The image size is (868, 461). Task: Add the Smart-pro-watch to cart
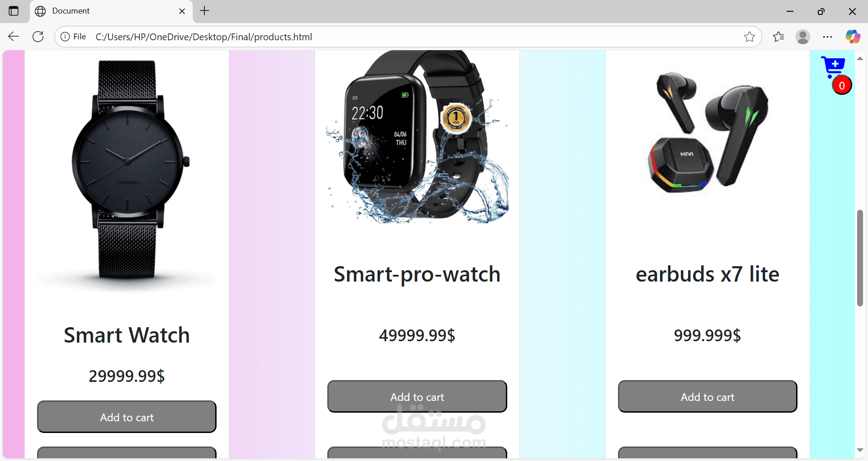417,396
